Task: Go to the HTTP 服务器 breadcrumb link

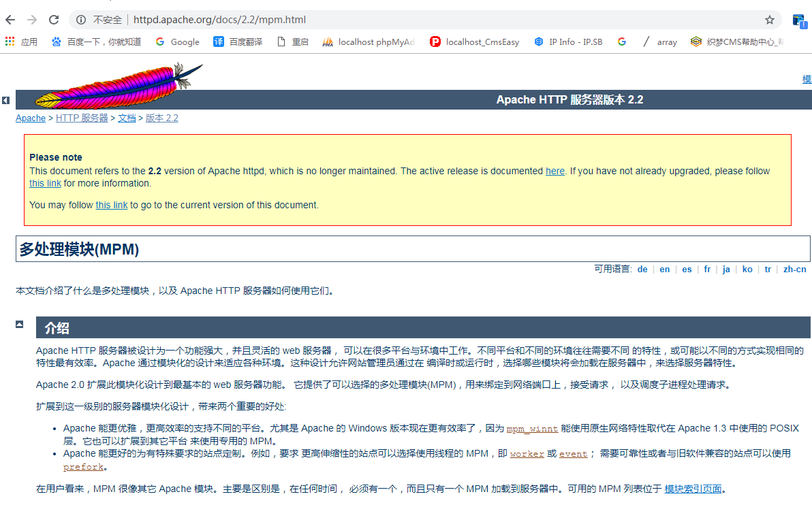Action: coord(82,118)
